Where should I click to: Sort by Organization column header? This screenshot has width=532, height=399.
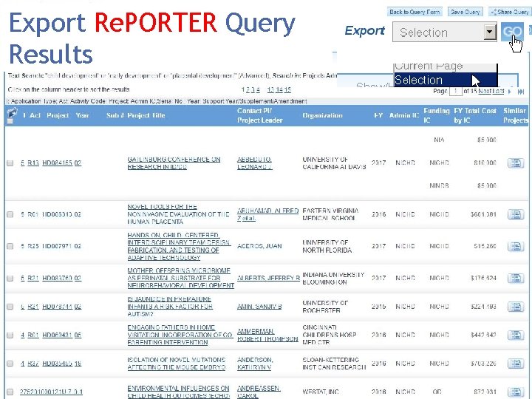click(322, 115)
